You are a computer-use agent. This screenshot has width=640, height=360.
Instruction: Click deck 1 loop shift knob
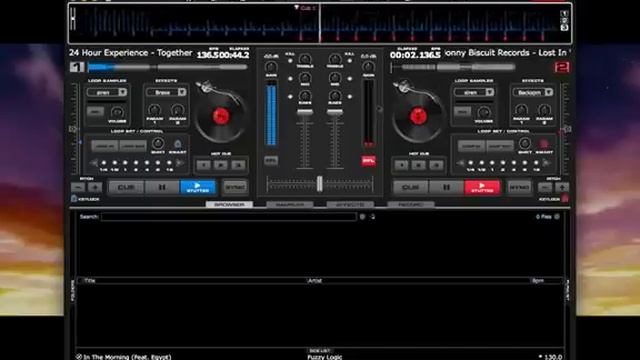coord(158,143)
